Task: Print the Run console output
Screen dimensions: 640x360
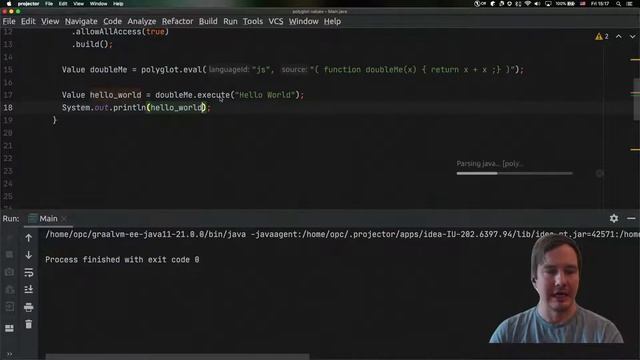Action: [29, 307]
